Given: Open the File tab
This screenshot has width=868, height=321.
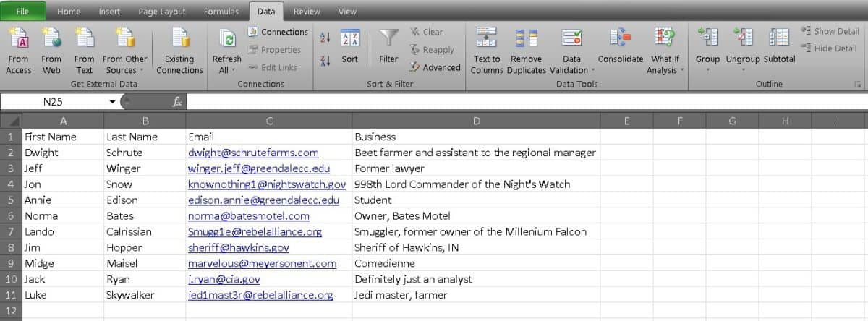Looking at the screenshot, I should (x=22, y=12).
